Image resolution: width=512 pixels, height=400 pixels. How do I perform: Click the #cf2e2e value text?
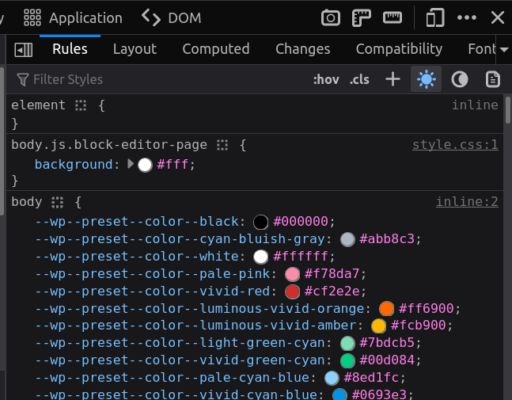pos(332,291)
